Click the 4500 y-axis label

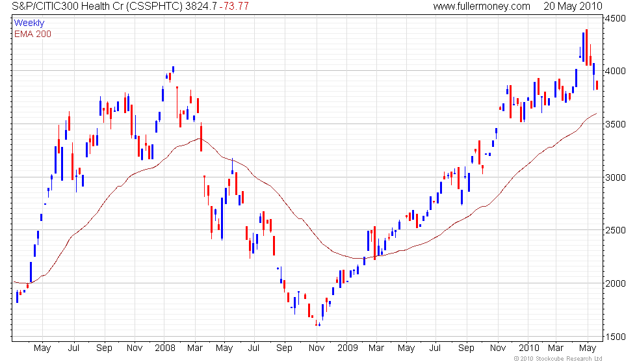tap(615, 18)
